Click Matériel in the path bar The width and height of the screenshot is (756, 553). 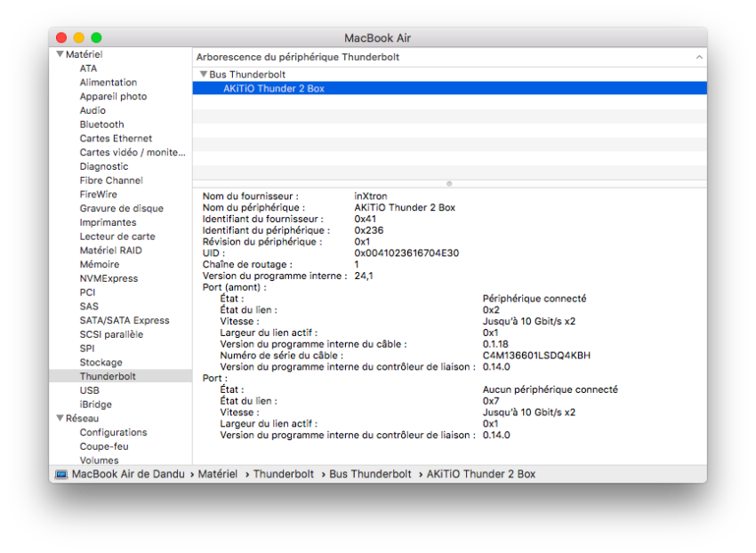pos(217,474)
